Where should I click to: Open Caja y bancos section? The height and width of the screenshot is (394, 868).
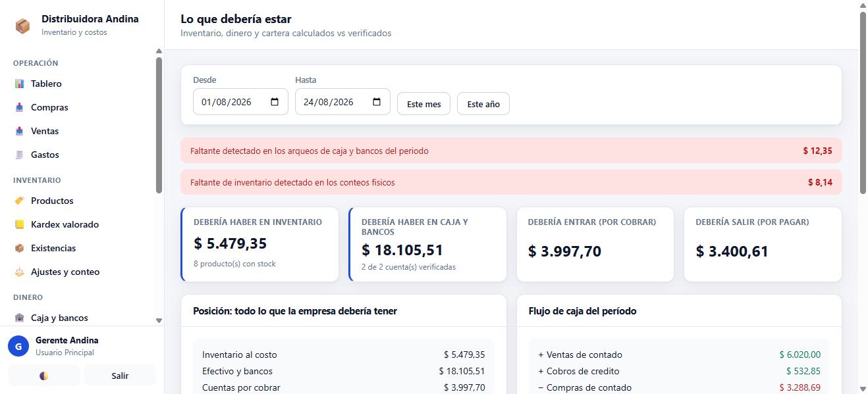click(x=78, y=318)
